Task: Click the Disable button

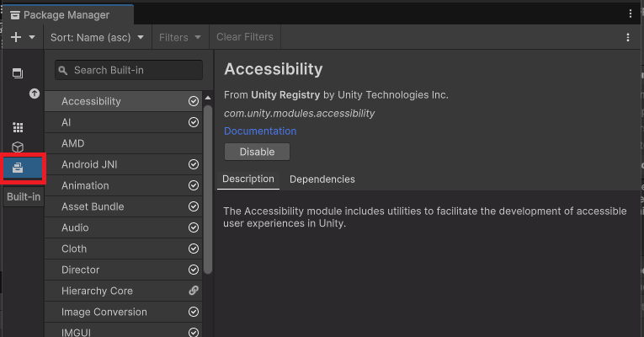Action: coord(257,152)
